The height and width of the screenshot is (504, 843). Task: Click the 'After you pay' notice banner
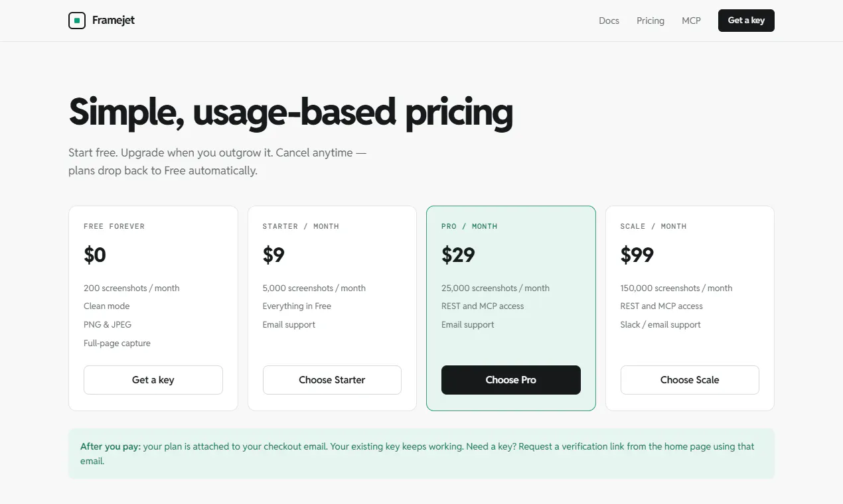coord(421,454)
